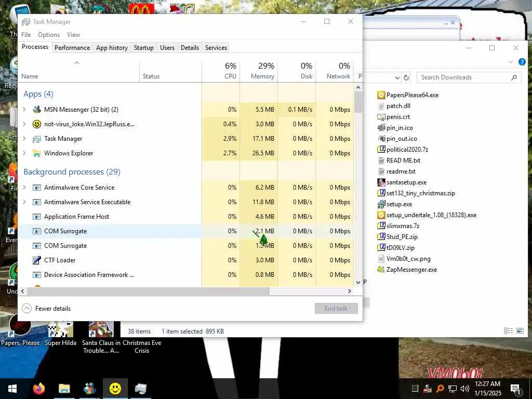The width and height of the screenshot is (532, 399).
Task: Select the Super Hilda desktop shortcut
Action: click(x=60, y=334)
